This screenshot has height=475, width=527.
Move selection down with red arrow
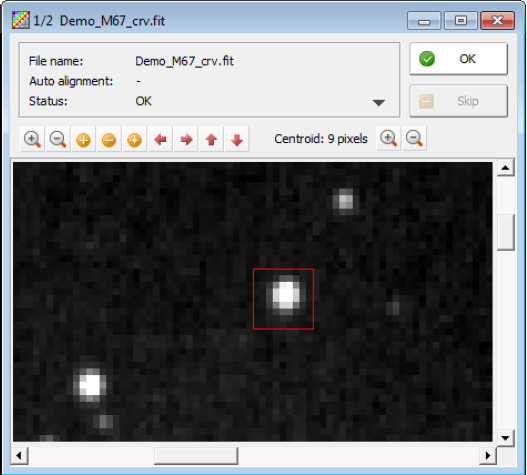tap(237, 139)
